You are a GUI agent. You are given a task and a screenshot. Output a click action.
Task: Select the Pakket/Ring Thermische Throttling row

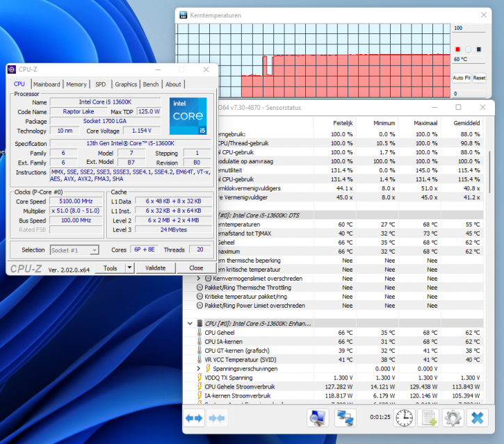[333, 288]
